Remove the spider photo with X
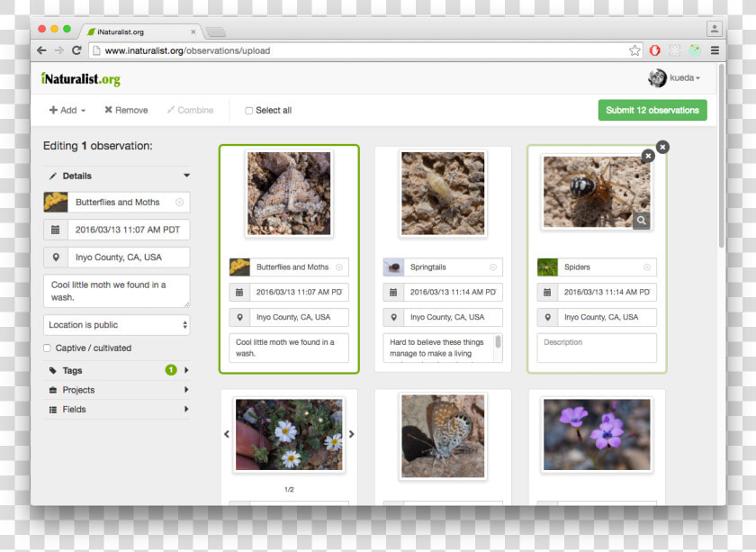This screenshot has width=756, height=552. click(x=648, y=156)
